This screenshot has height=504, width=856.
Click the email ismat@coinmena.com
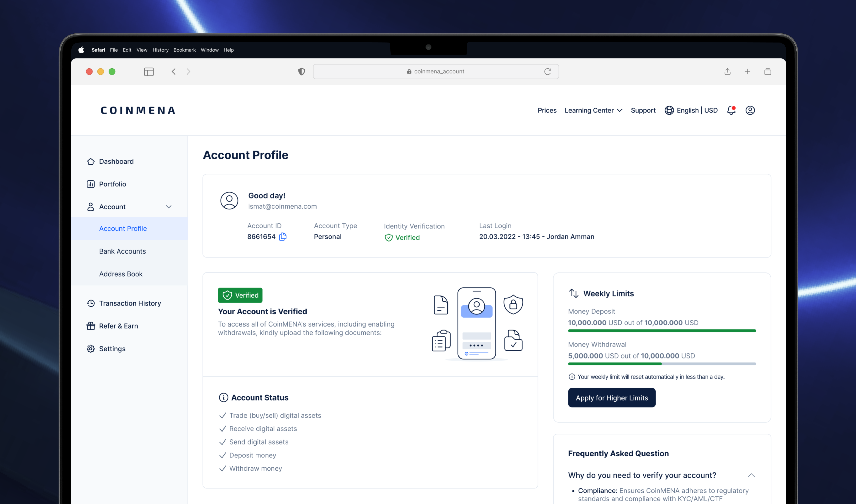click(282, 206)
